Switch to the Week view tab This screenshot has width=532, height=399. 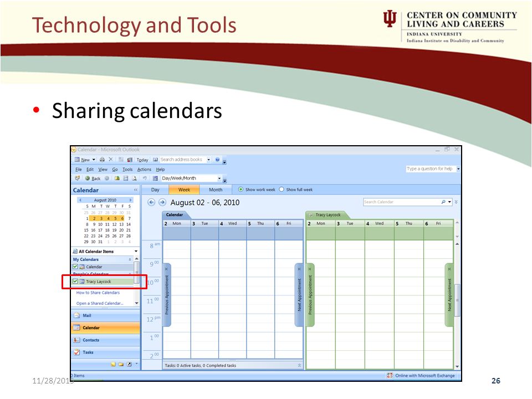pos(184,190)
